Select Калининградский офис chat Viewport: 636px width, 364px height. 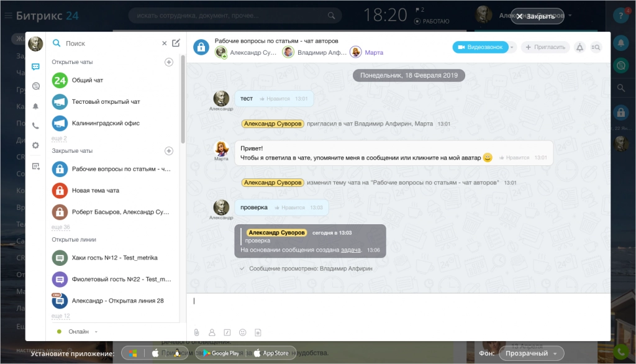(105, 123)
